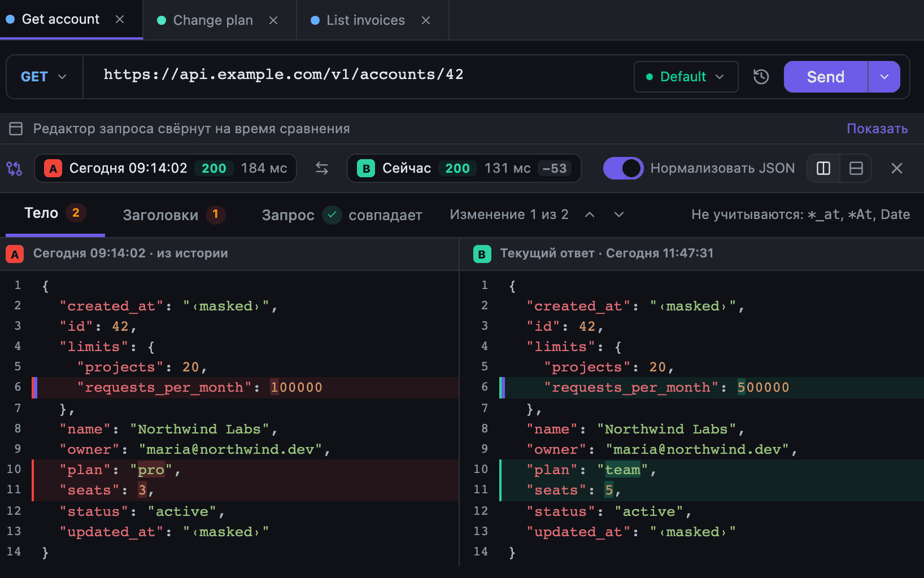Close the Get account tab
The width and height of the screenshot is (924, 578).
click(x=120, y=20)
